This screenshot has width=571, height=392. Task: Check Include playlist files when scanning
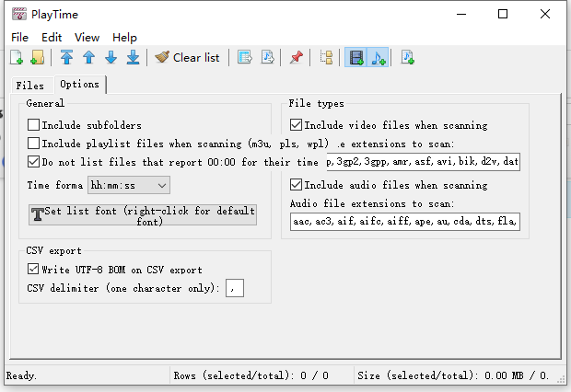(33, 144)
